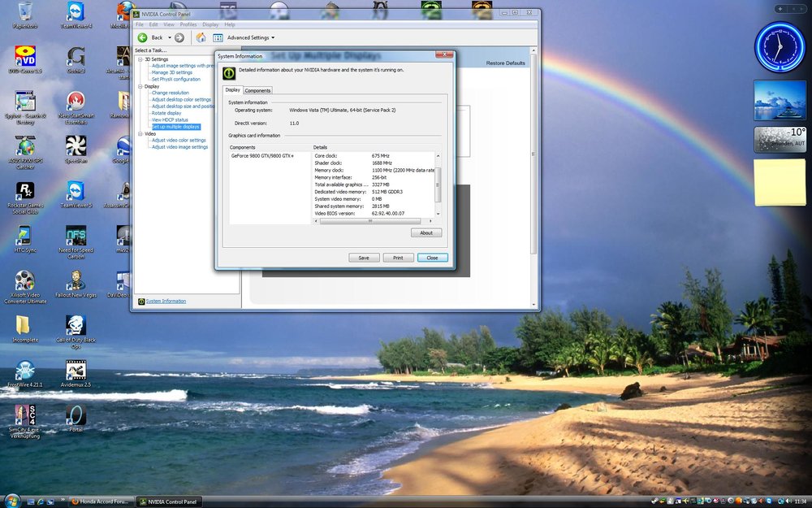Click the Details list vertical scrollbar
Viewport: 812px width, 508px height.
439,183
